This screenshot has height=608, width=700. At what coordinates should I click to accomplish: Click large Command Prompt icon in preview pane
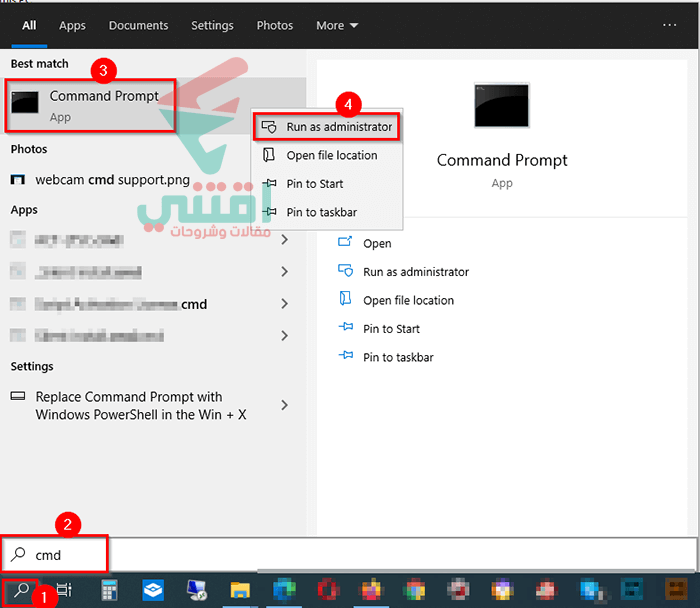coord(501,105)
